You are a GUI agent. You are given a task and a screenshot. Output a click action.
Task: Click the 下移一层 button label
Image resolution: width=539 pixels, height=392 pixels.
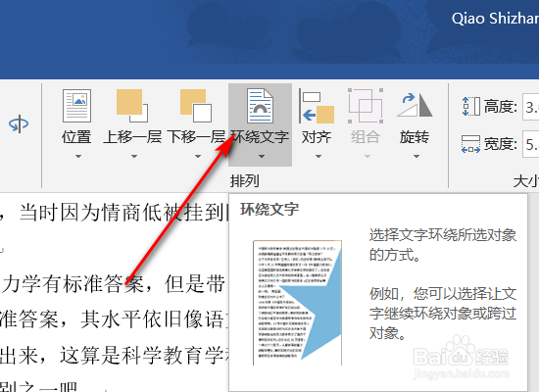(196, 137)
